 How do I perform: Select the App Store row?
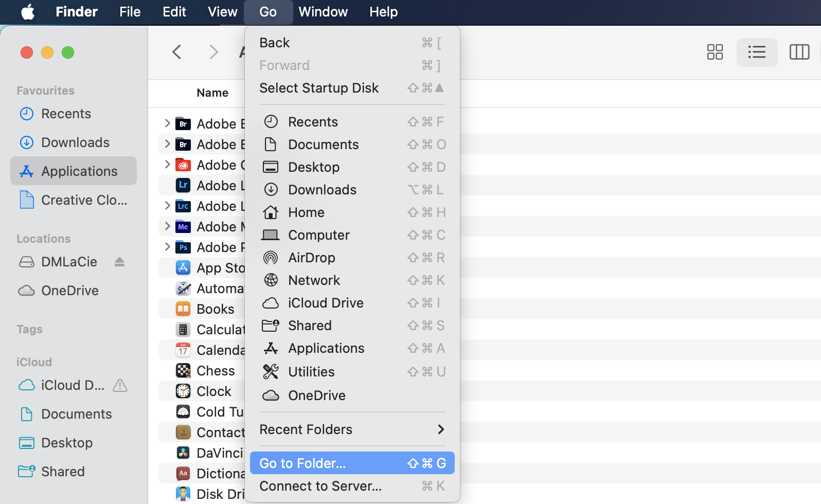[x=202, y=267]
